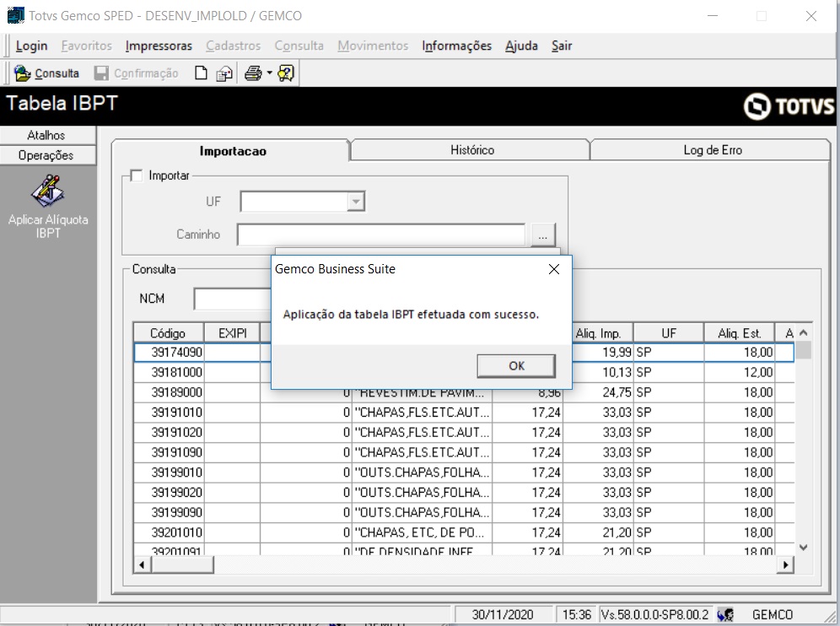Click the Consulta toolbar button
This screenshot has width=840, height=626.
click(x=46, y=73)
